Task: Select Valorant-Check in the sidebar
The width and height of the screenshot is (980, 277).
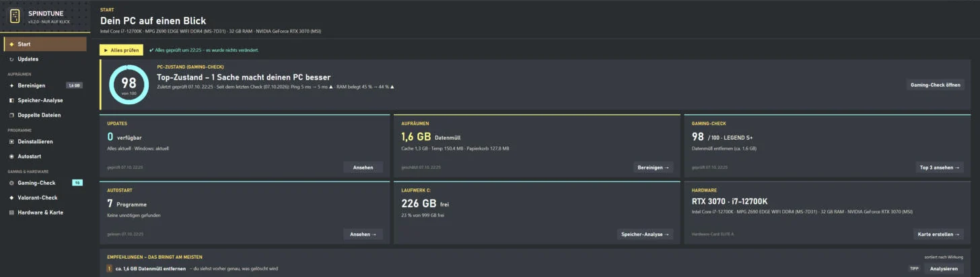Action: click(44, 198)
